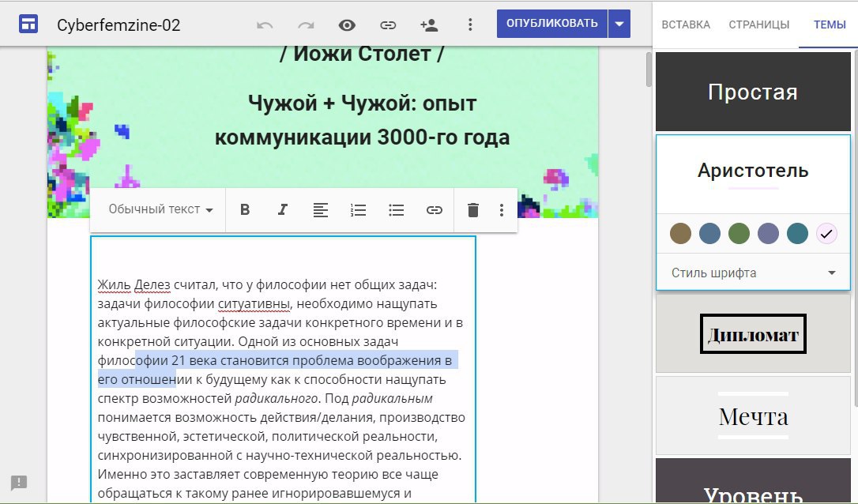Image resolution: width=858 pixels, height=504 pixels.
Task: Add collaborators with the person-plus icon
Action: point(429,24)
